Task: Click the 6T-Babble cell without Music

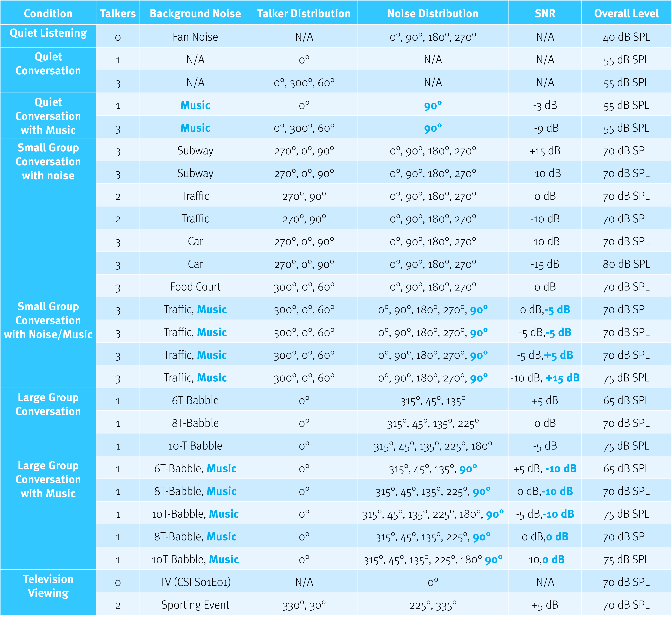Action: tap(195, 400)
